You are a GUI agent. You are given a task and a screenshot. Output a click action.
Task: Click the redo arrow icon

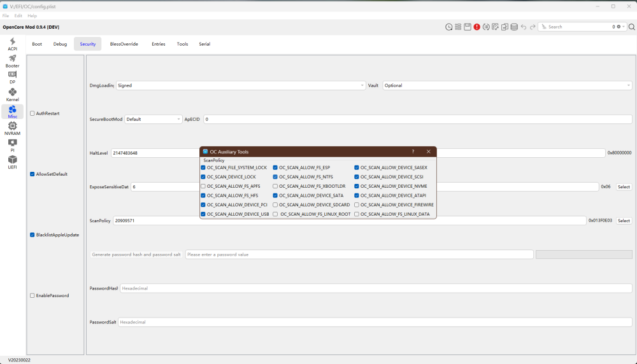tap(533, 27)
